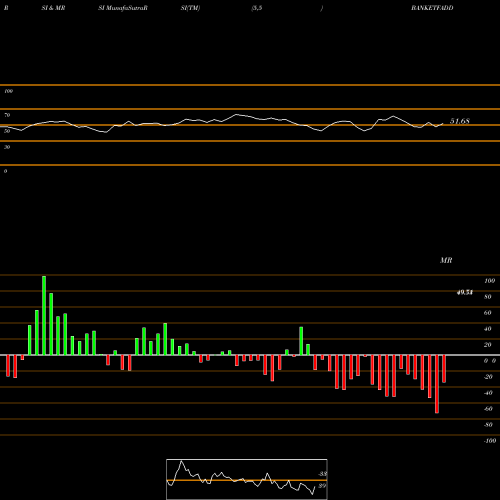This screenshot has width=500, height=500.
Task: Click the BANKETFADD symbol title
Action: (432, 8)
